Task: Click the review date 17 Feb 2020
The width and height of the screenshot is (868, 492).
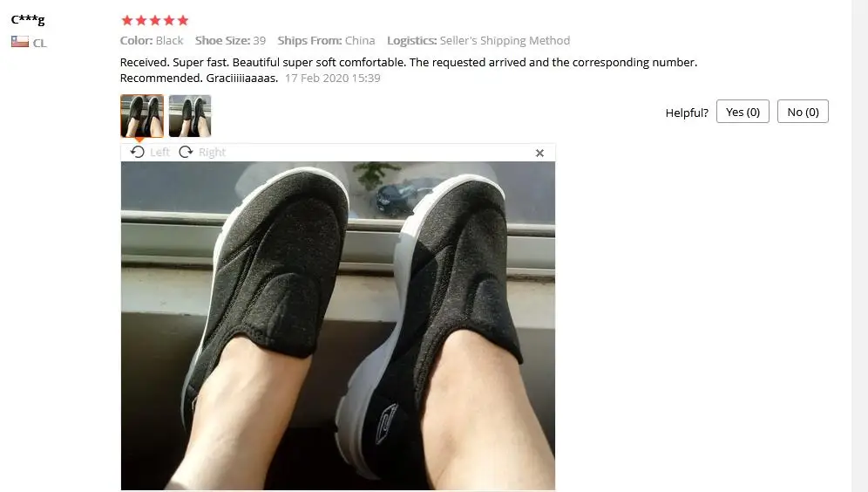Action: 333,79
